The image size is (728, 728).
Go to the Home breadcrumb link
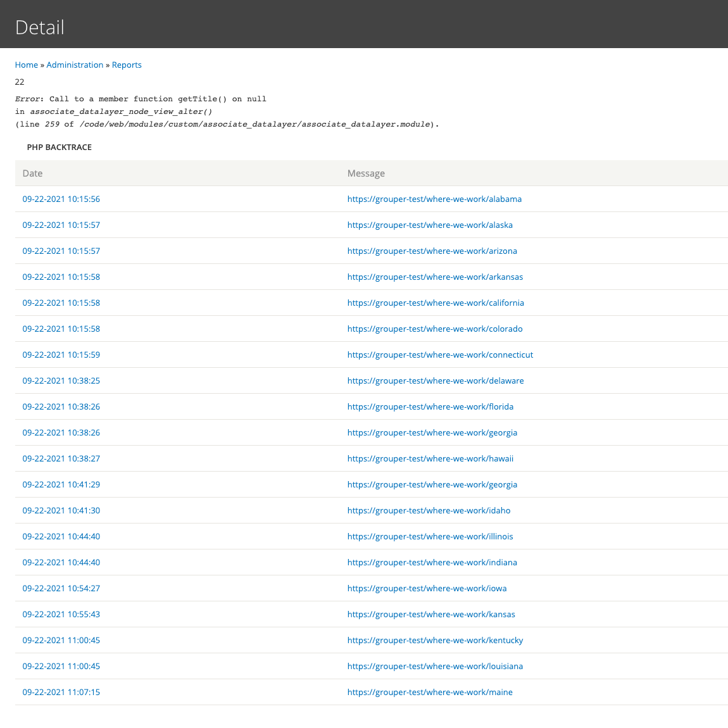tap(27, 65)
